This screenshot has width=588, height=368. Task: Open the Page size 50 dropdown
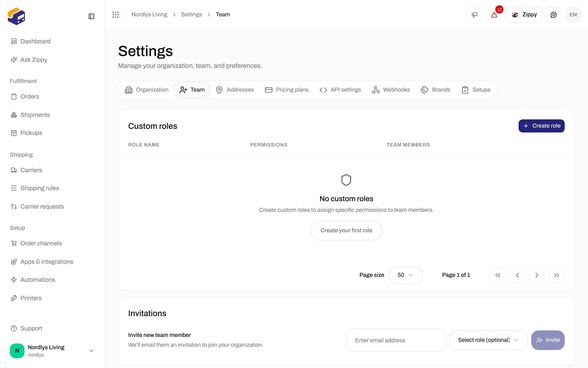pyautogui.click(x=405, y=275)
